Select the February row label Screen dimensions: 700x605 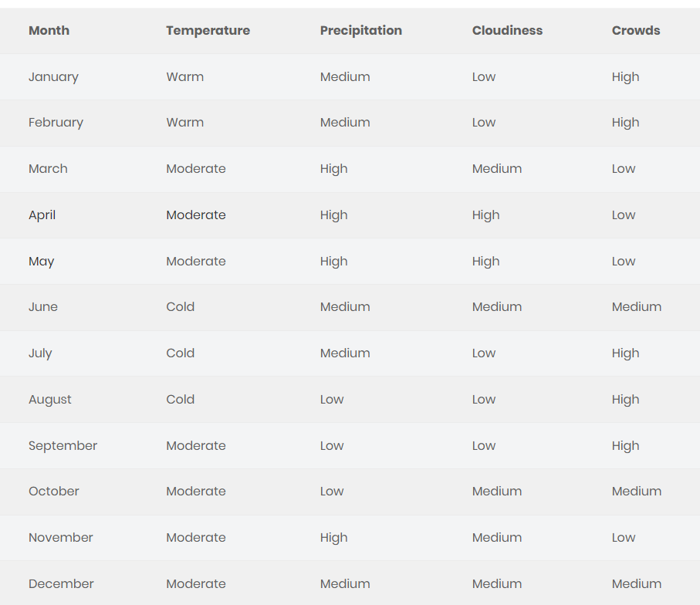pyautogui.click(x=56, y=123)
